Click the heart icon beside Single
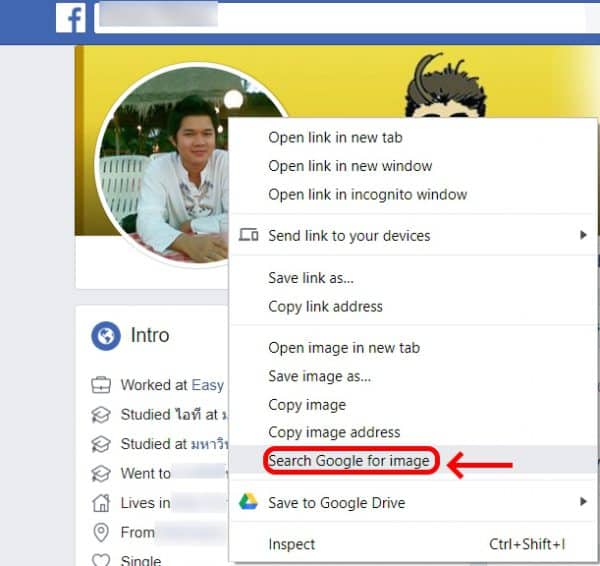600x566 pixels. coord(101,559)
